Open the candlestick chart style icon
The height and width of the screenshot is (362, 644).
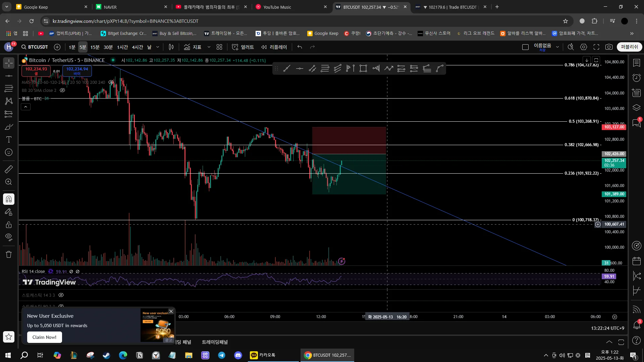171,47
